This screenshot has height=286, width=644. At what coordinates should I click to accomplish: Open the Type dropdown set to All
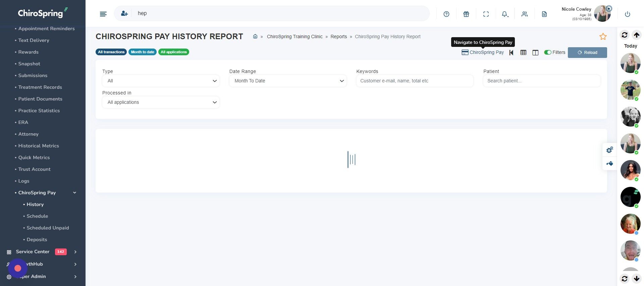[161, 81]
